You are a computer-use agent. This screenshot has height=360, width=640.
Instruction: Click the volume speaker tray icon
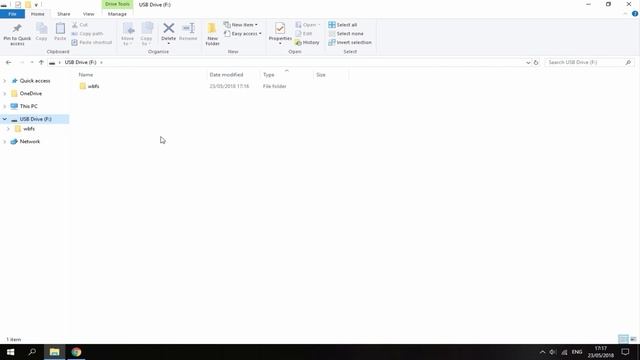tap(553, 352)
